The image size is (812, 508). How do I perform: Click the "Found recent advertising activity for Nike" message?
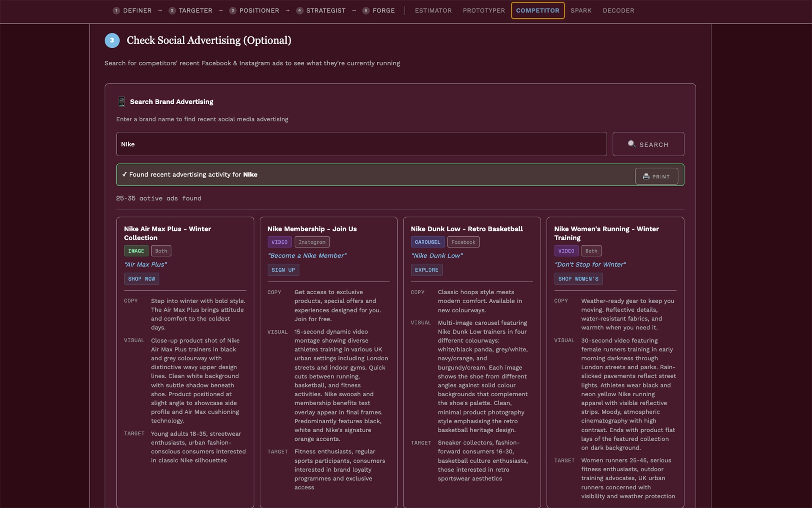coord(189,174)
